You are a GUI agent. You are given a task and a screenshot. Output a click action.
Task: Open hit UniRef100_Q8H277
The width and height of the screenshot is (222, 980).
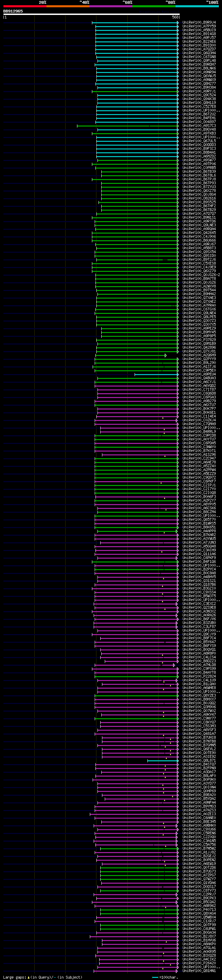tap(199, 84)
